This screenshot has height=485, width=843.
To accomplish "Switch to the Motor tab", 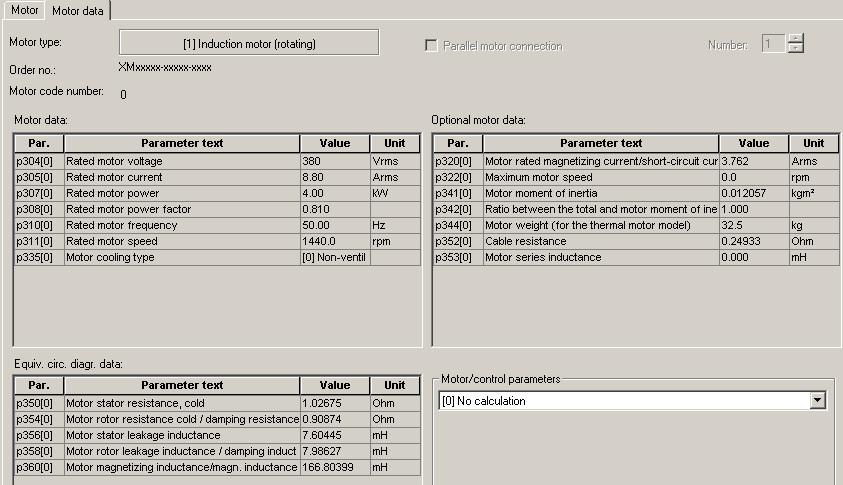I will (x=24, y=10).
